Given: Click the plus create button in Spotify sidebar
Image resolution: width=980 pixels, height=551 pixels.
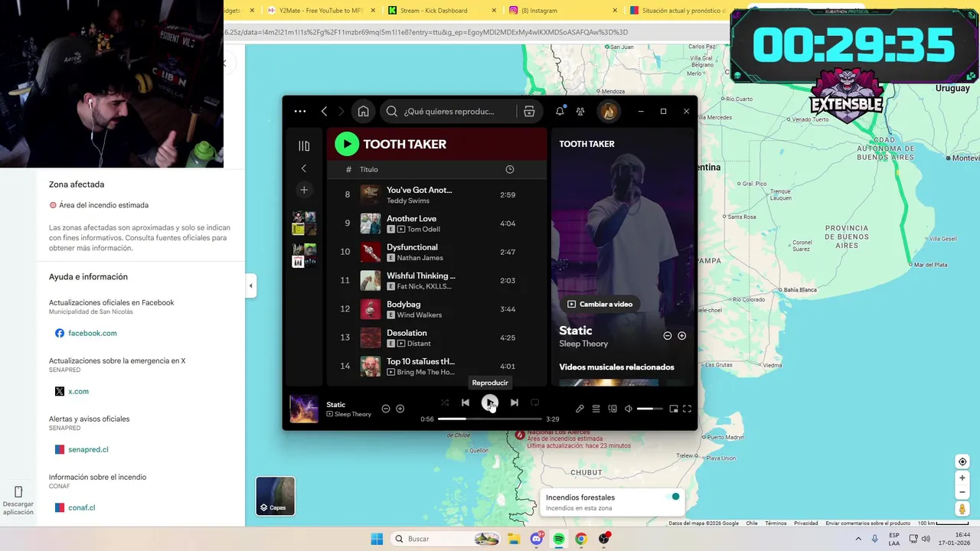Looking at the screenshot, I should (304, 190).
